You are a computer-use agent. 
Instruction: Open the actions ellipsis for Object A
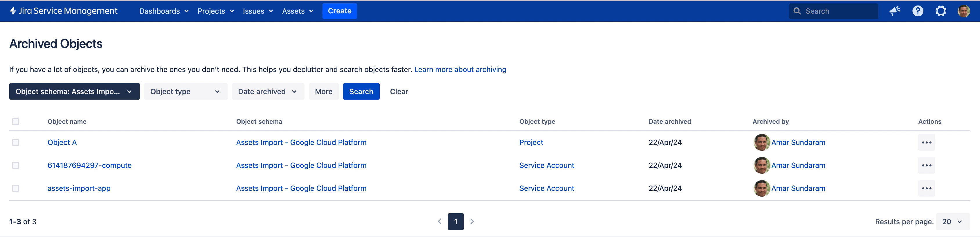[926, 142]
